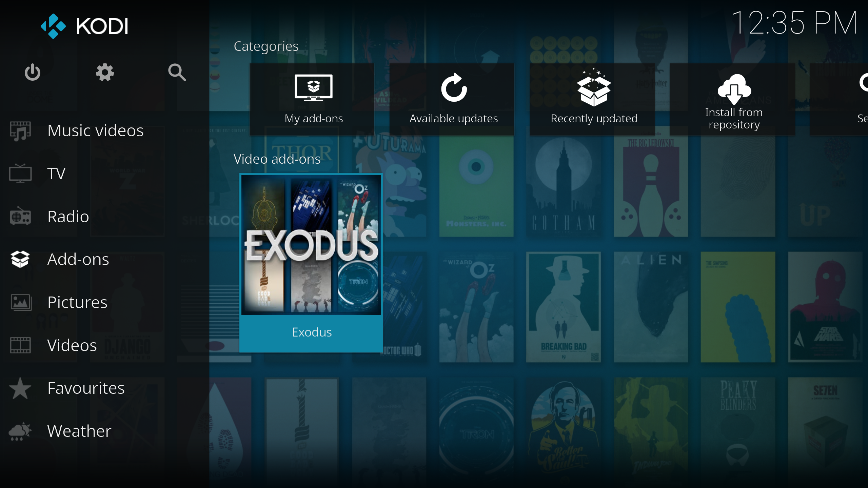Click the Music videos icon
This screenshot has height=488, width=868.
20,131
